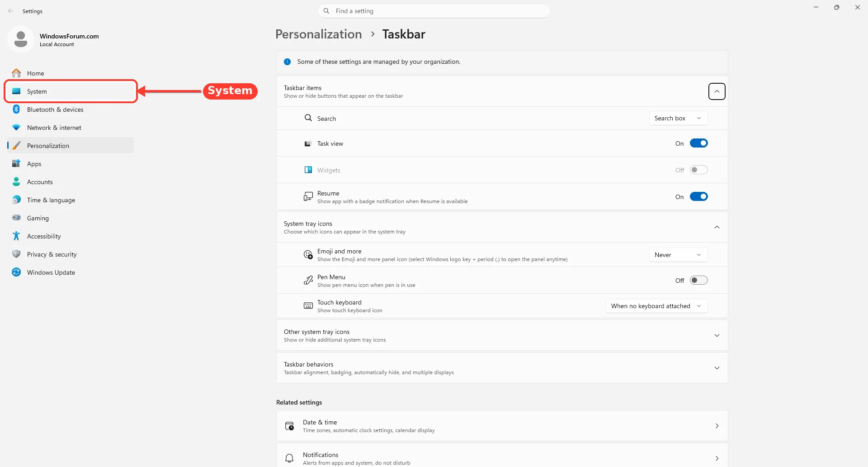
Task: Open Network & internet settings
Action: (71, 128)
